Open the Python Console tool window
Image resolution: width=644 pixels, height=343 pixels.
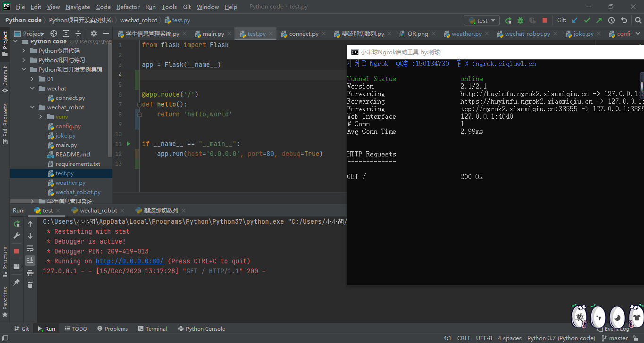[201, 329]
